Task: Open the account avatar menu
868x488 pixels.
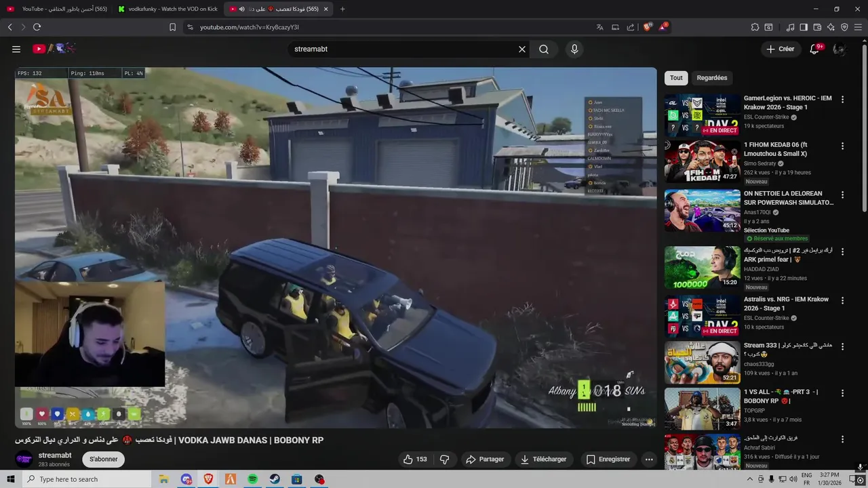Action: [x=840, y=49]
